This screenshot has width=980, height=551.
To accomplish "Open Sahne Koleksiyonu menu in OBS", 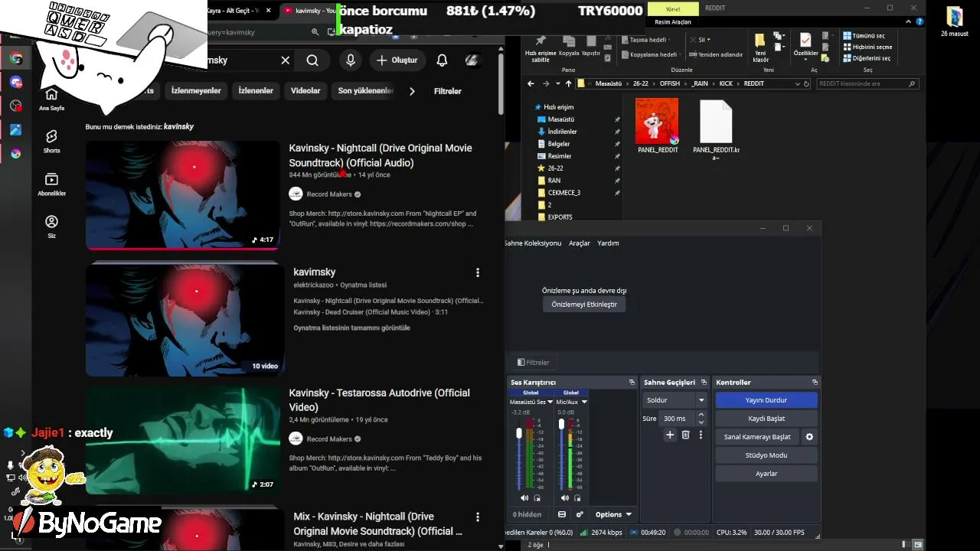I will point(533,243).
